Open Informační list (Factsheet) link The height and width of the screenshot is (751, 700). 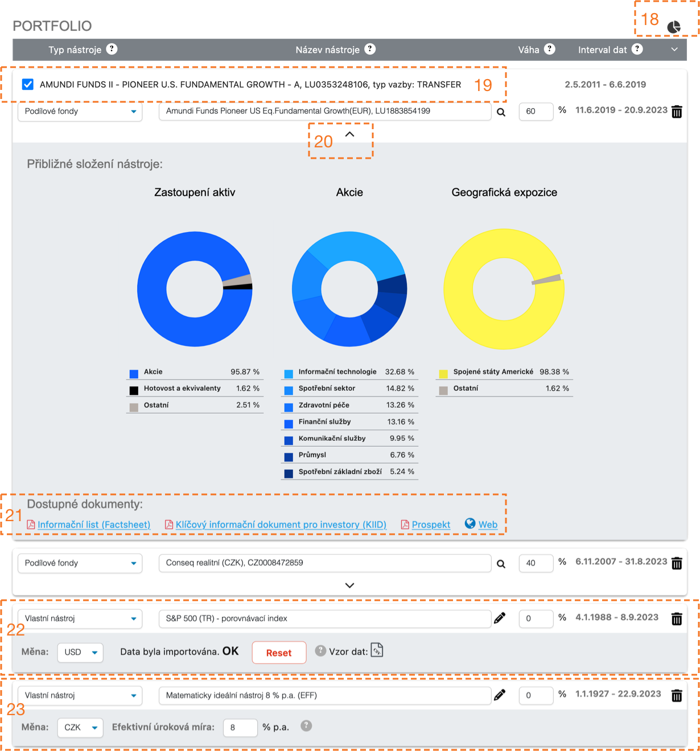(94, 525)
